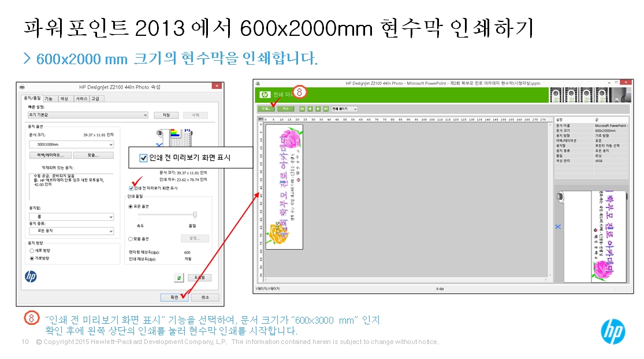This screenshot has height=359, width=644.
Task: Go to the first page in print preview
Action: point(302,109)
